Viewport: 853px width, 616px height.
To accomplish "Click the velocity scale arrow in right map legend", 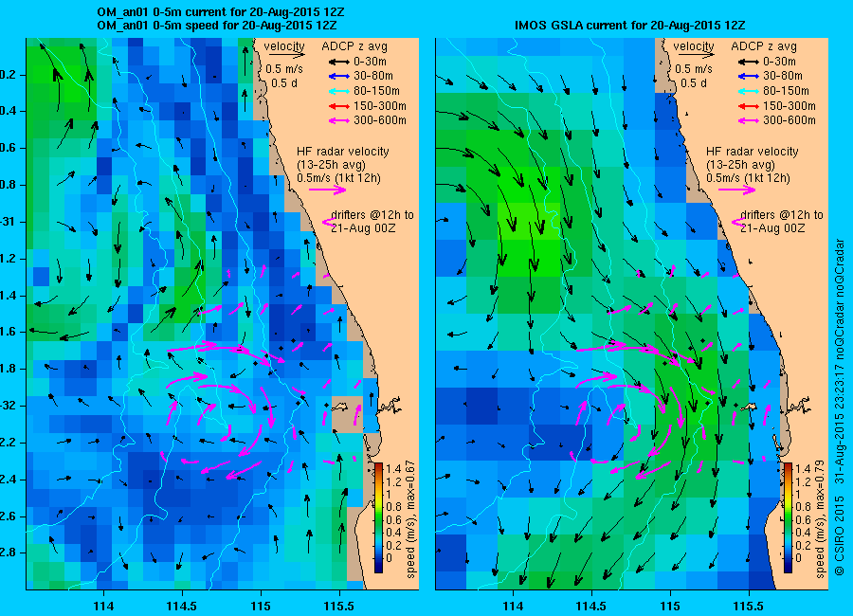I will point(697,55).
